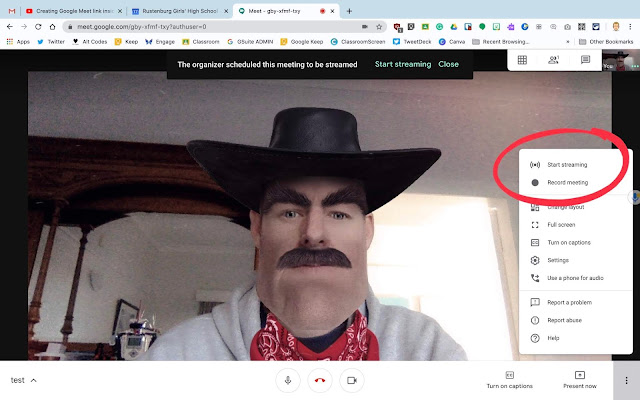Switch to Rustenburg Girls' High School tab

[180, 11]
